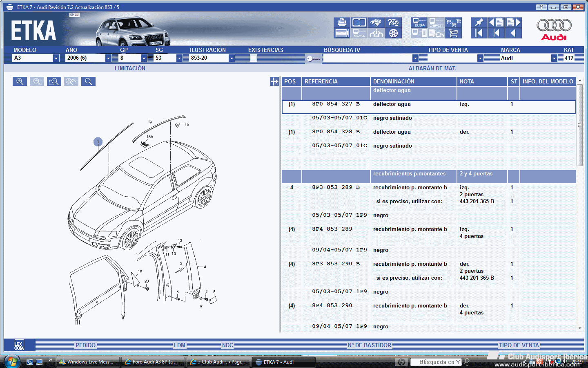Open the Tipo de Venta dropdown
The image size is (588, 368).
[480, 58]
